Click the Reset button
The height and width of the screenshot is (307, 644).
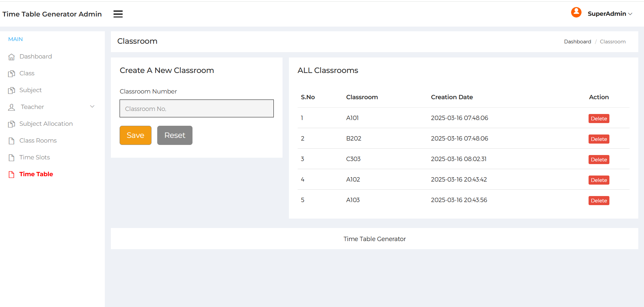point(175,135)
